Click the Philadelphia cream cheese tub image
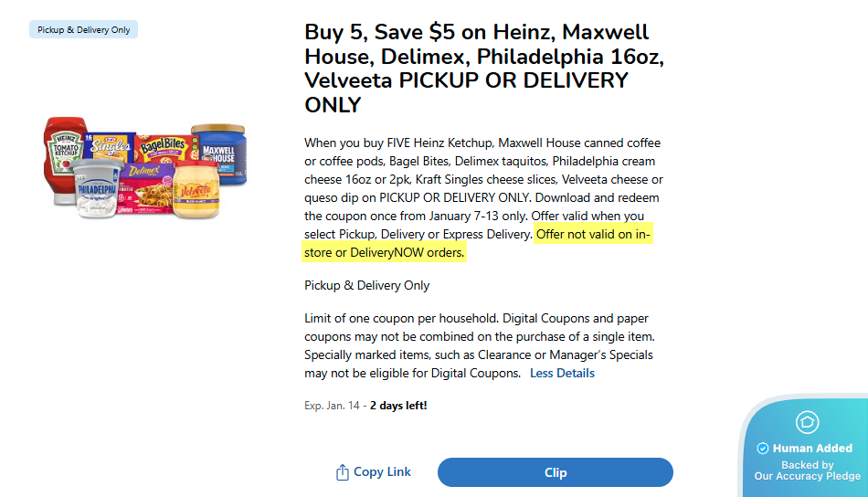Viewport: 868px width, 497px height. coord(99,190)
